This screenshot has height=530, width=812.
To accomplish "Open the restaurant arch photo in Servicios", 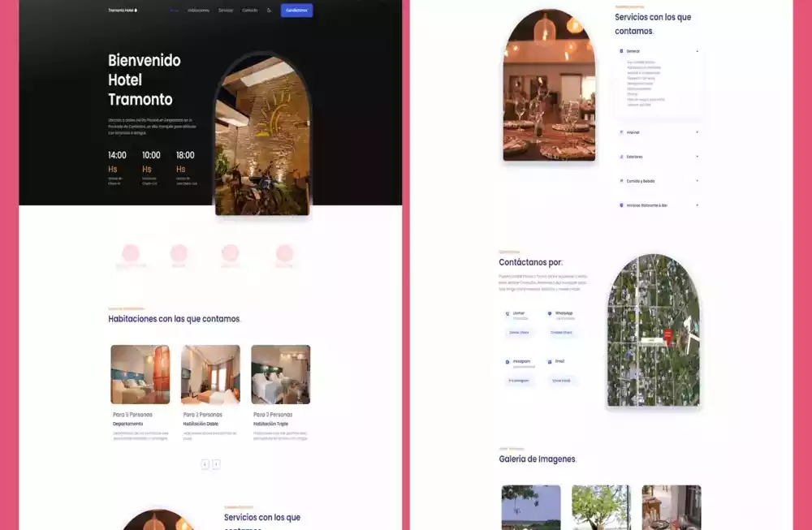I will pos(549,85).
